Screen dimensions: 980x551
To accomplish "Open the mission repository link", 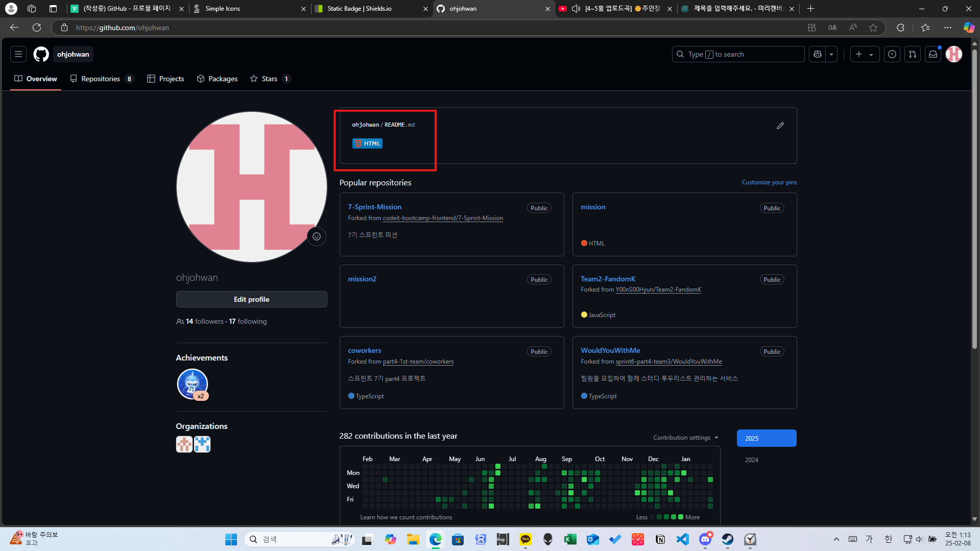I will point(593,207).
